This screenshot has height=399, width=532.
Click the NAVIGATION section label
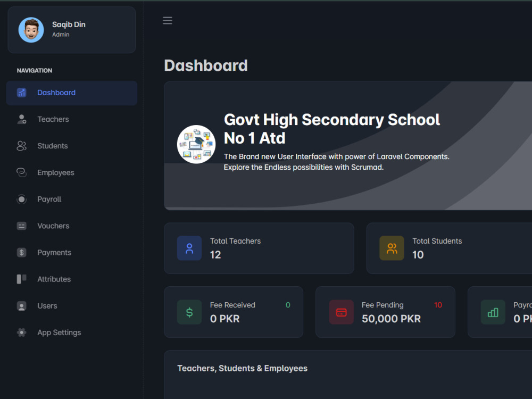pos(35,71)
